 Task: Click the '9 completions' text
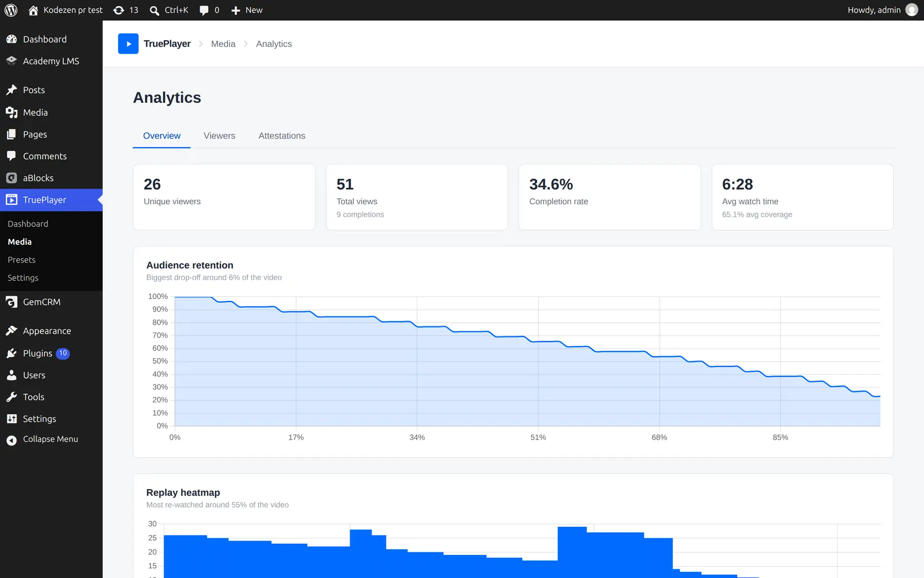[x=360, y=214]
